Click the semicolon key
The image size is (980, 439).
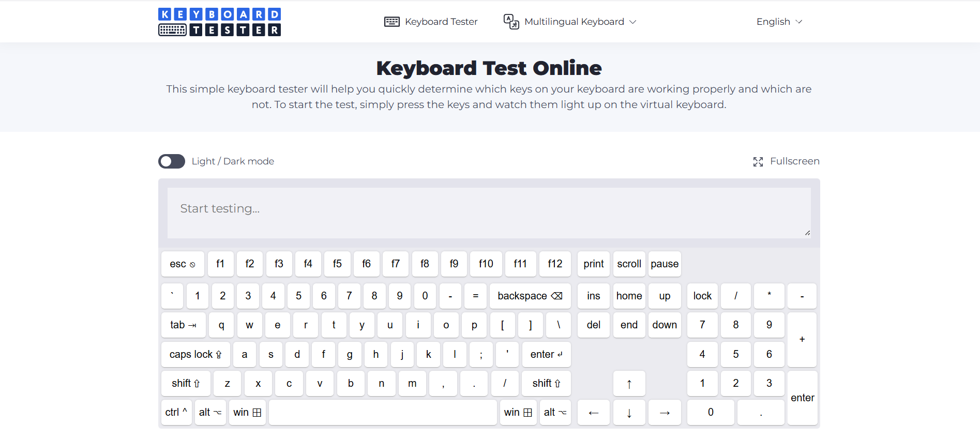pos(481,354)
